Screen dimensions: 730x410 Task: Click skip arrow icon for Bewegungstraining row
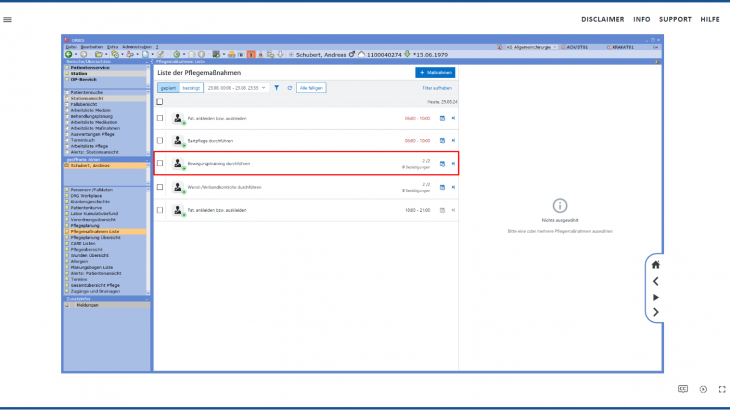[453, 163]
